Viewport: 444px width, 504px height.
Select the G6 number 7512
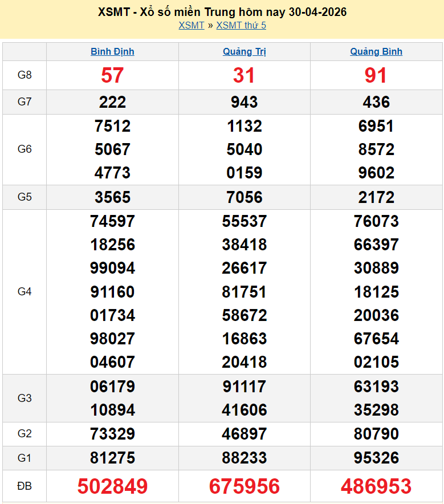pyautogui.click(x=112, y=126)
